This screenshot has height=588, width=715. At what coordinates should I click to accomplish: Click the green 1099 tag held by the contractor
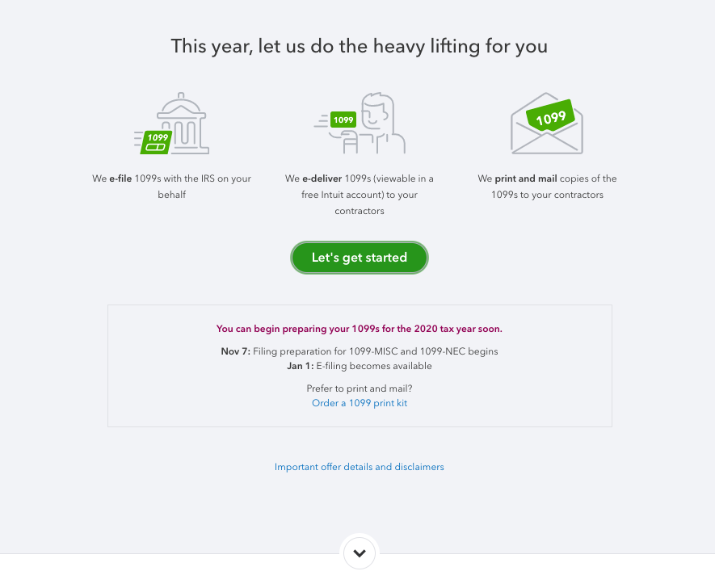pos(343,120)
